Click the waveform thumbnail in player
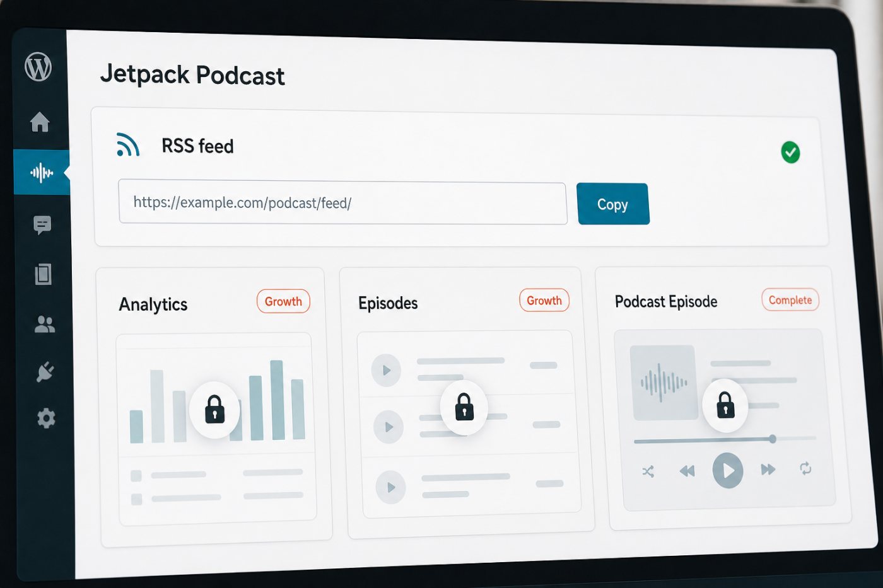Viewport: 883px width, 588px height. (x=664, y=383)
